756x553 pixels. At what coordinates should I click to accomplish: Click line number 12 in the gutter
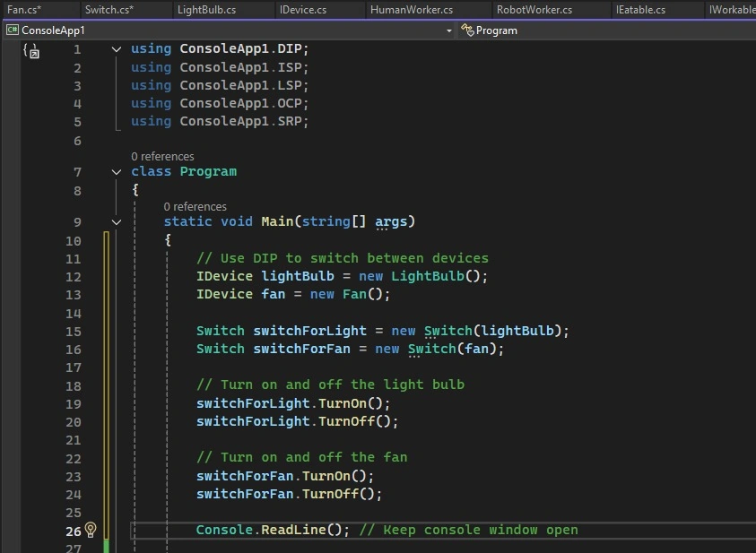(74, 277)
